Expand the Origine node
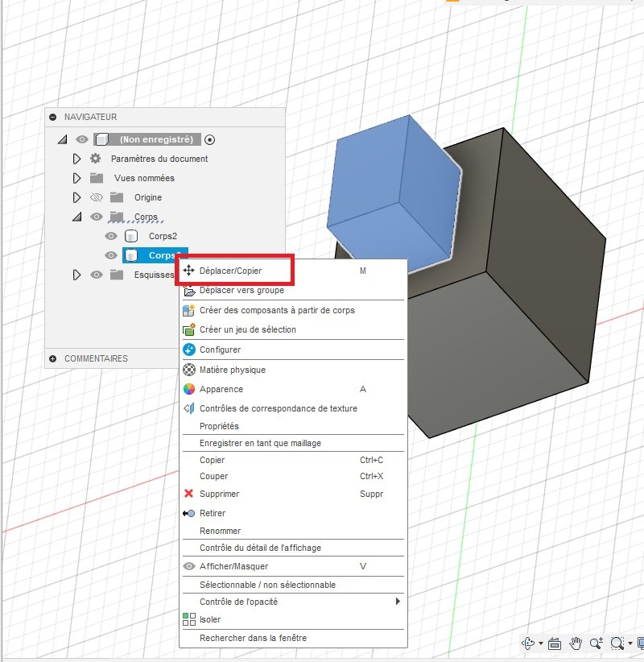Viewport: 644px width, 662px height. [76, 197]
